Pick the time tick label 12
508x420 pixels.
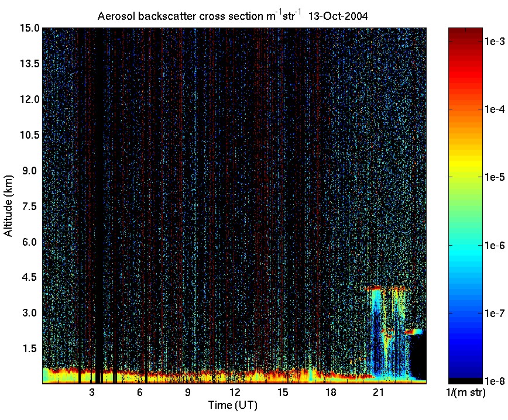point(235,393)
